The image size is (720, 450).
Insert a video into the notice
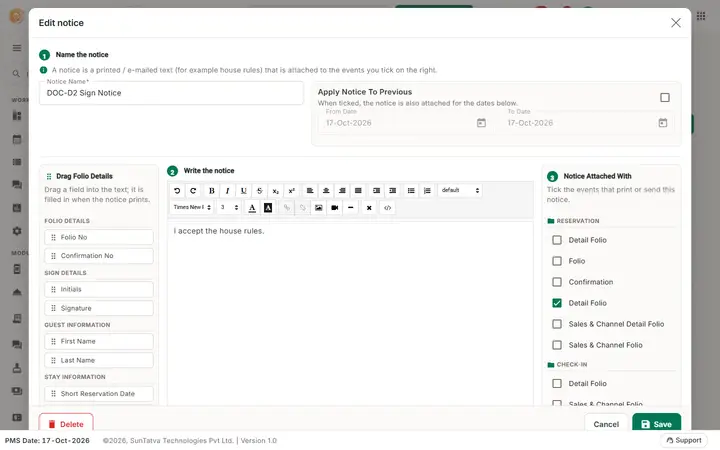335,208
